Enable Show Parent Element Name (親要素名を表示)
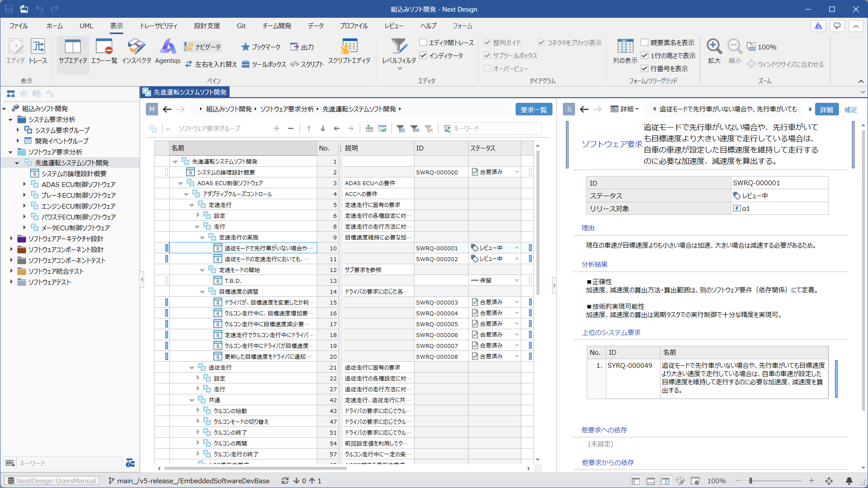Screen dimensions: 868x488 [644, 43]
